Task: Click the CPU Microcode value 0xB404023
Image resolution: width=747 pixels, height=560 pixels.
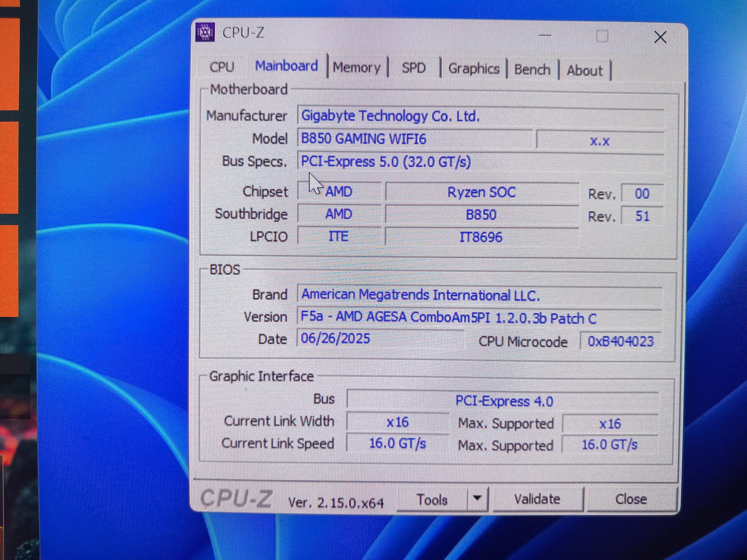Action: (621, 341)
